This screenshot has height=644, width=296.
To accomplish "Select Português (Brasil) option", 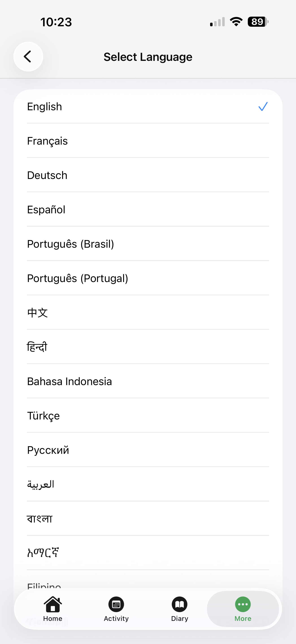I will point(70,244).
